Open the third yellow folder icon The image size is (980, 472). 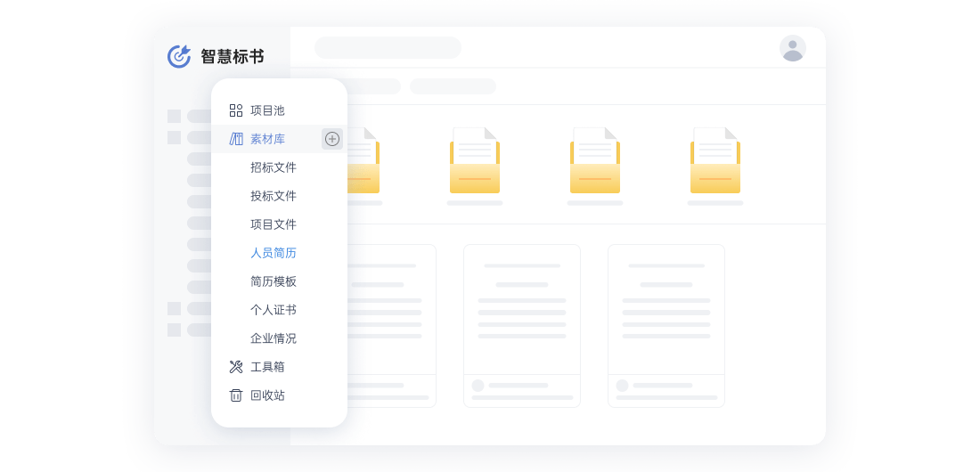point(595,160)
